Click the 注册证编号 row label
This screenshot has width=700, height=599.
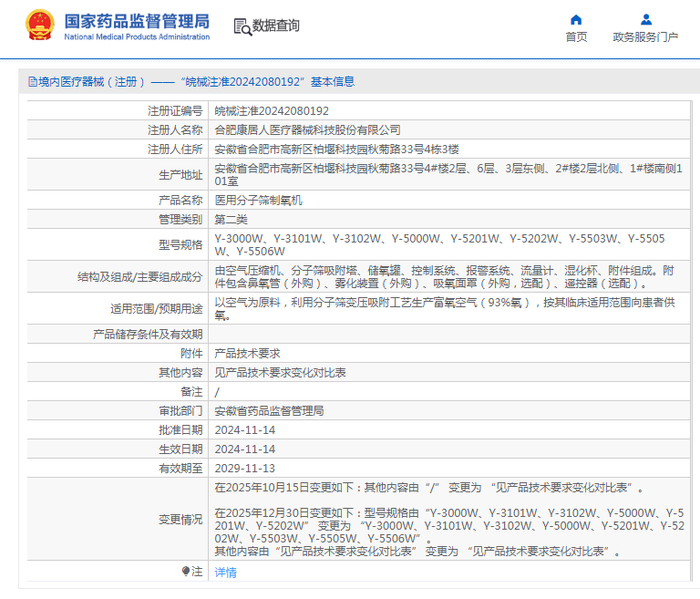175,111
